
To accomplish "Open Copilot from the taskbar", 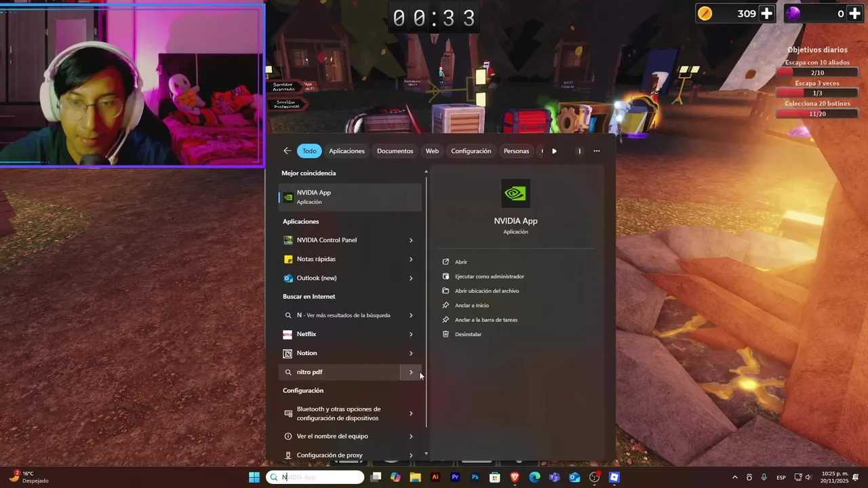I will tap(396, 477).
